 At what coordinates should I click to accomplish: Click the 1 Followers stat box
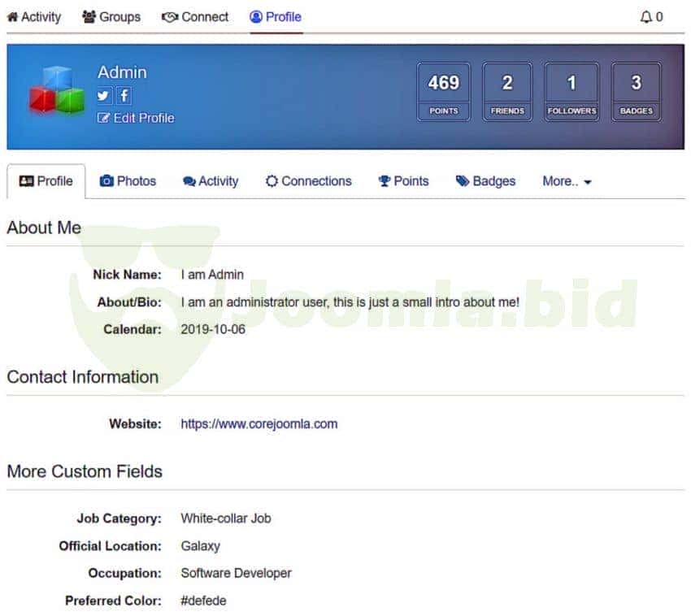(571, 92)
